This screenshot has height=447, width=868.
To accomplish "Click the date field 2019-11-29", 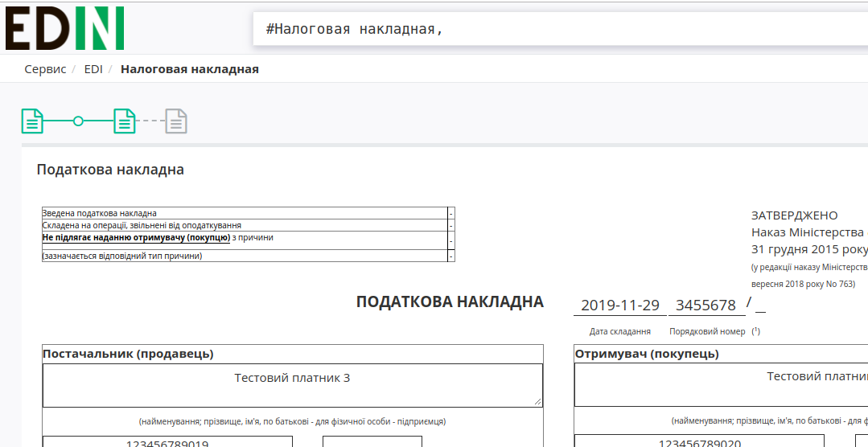I will (x=620, y=305).
